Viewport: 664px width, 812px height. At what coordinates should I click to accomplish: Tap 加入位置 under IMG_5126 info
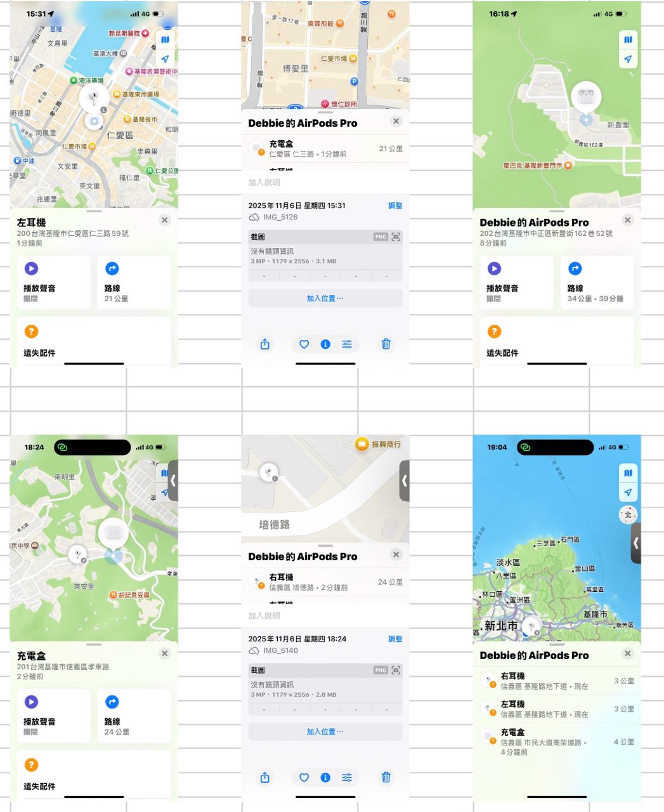pos(325,298)
